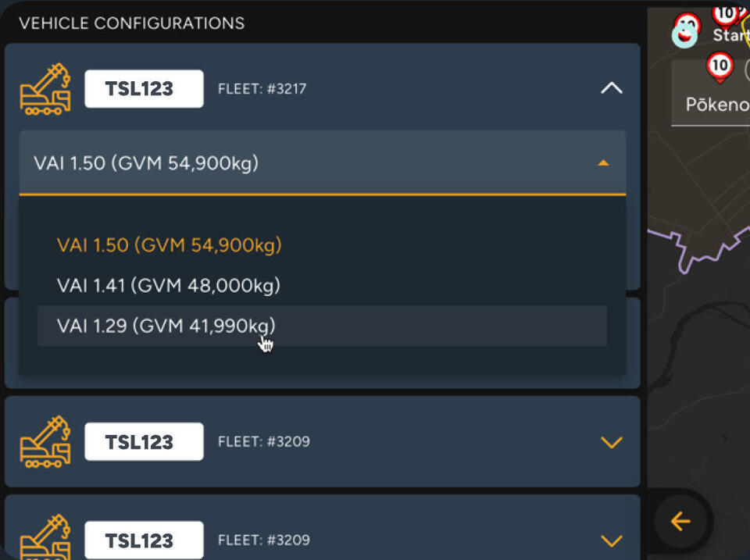750x560 pixels.
Task: Expand the middle fleet #3209 vehicle card
Action: (611, 442)
